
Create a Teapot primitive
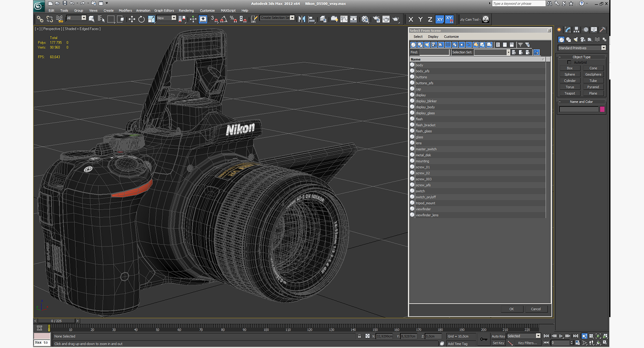[x=570, y=93]
